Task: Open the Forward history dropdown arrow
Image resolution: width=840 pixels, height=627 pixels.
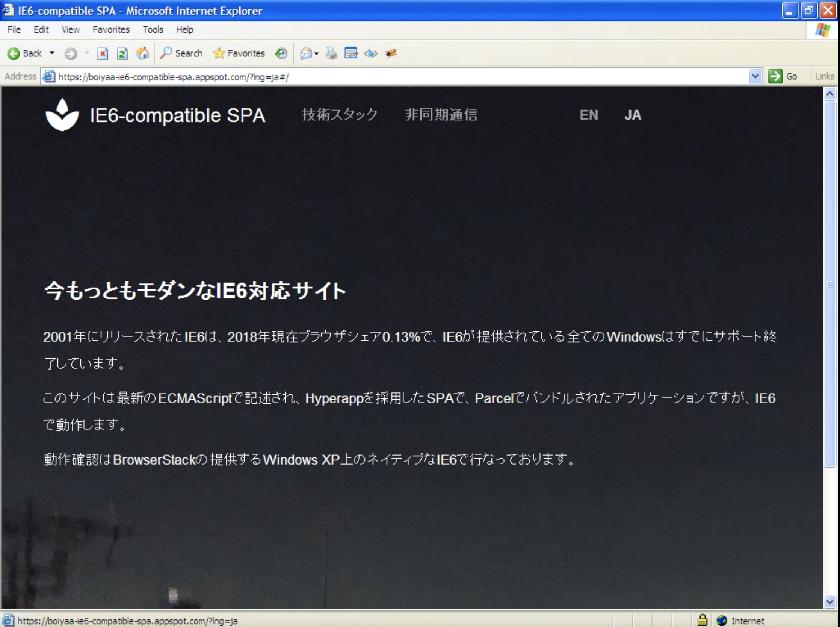Action: (x=87, y=53)
